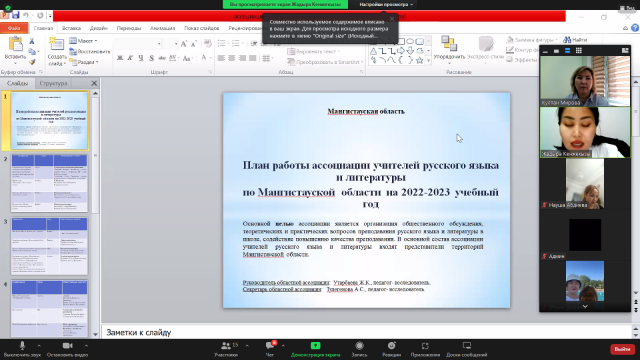Open the Zoom Participants panel icon
The image size is (640, 360).
pyautogui.click(x=225, y=346)
